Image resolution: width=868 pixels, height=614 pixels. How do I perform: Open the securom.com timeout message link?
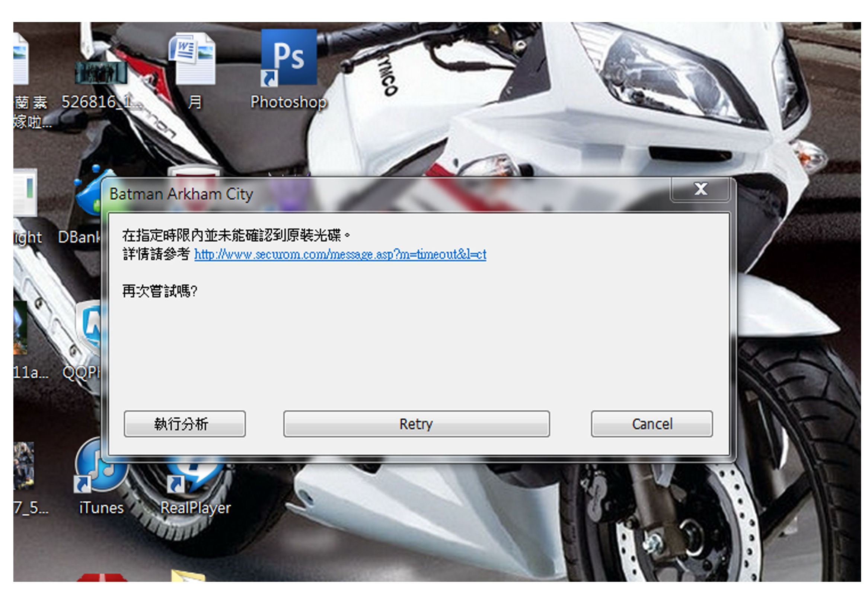pos(340,254)
